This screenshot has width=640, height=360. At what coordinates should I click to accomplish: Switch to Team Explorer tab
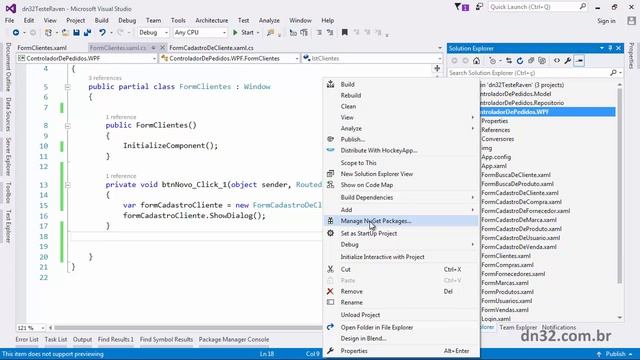point(518,327)
